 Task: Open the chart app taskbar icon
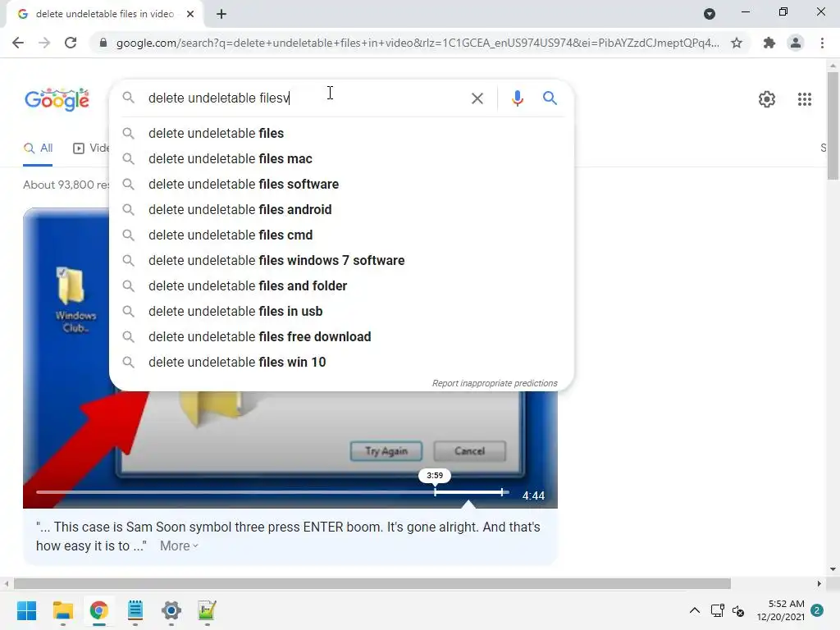pos(208,610)
